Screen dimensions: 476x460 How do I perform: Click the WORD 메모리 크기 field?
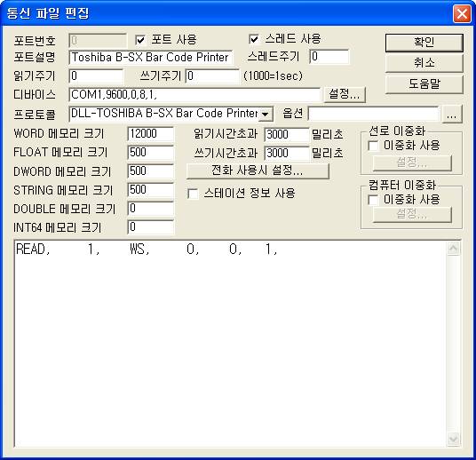pyautogui.click(x=151, y=134)
